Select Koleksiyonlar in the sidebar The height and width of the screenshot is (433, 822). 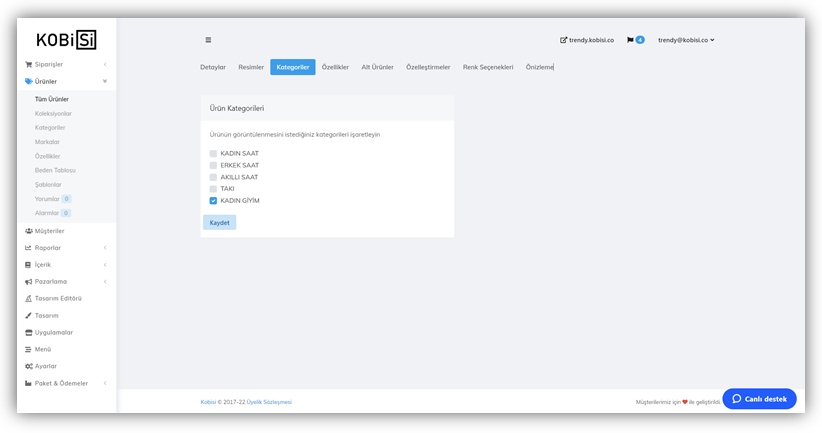click(53, 113)
